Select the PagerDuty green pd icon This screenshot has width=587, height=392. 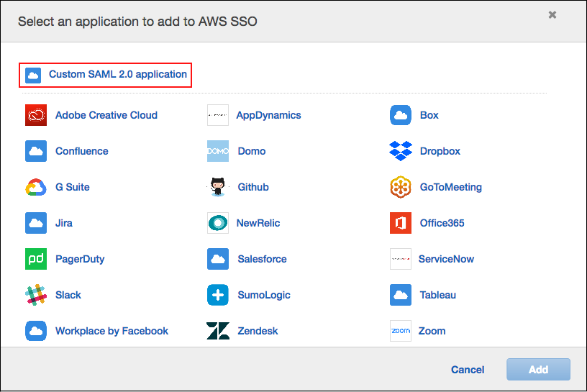coord(36,259)
